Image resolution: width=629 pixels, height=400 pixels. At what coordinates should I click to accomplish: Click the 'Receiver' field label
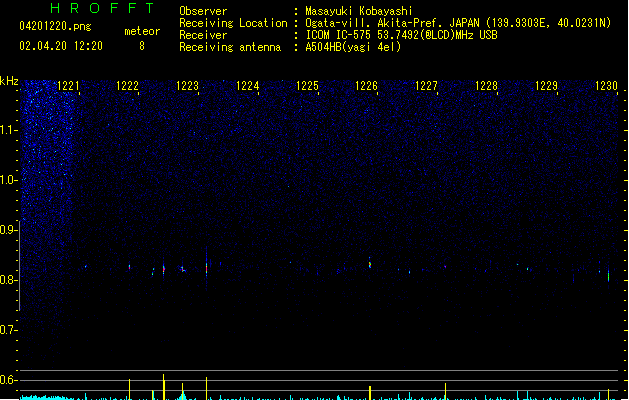click(x=203, y=35)
